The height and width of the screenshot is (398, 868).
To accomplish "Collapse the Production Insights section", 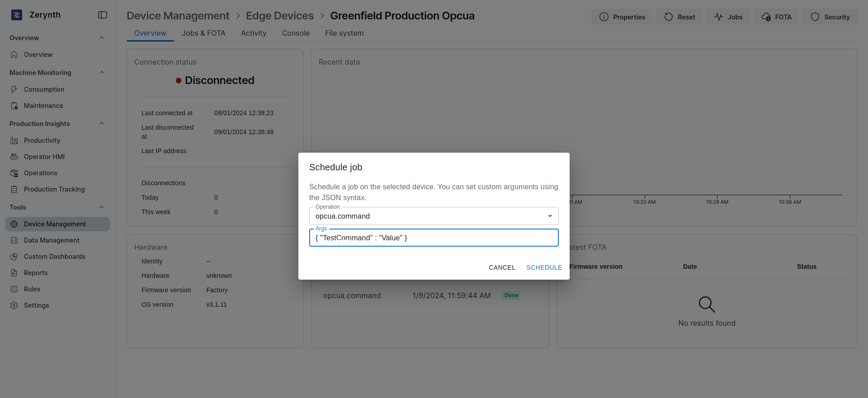I will tap(102, 123).
